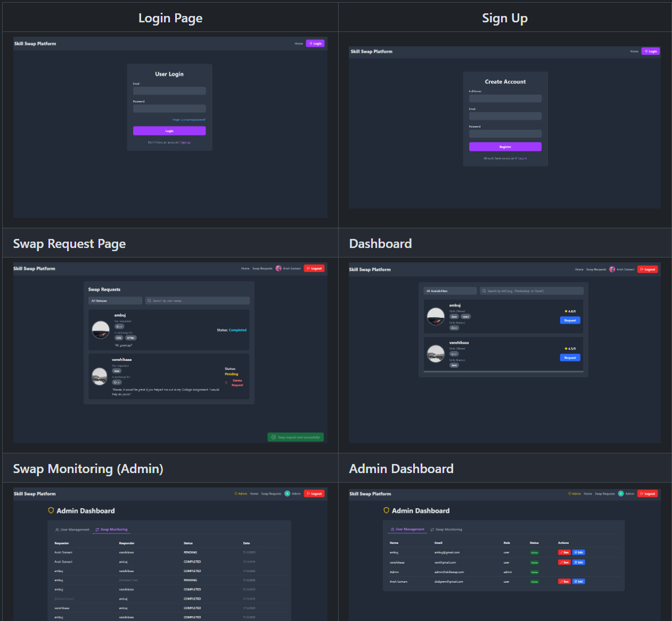Viewport: 672px width, 621px height.
Task: Click the trash icon beside Delete Request
Action: point(226,383)
